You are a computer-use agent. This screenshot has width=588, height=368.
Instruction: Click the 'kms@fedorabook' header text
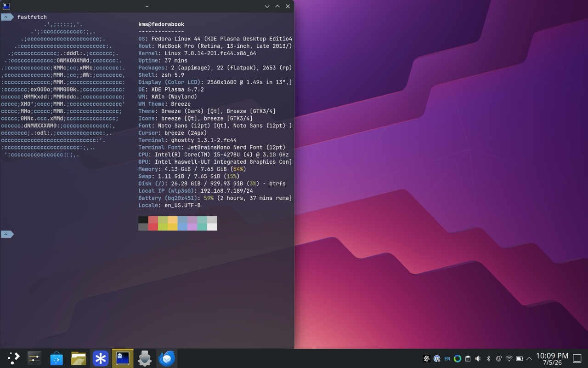click(x=161, y=24)
